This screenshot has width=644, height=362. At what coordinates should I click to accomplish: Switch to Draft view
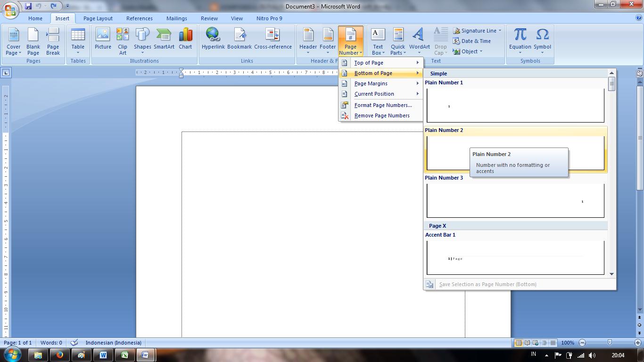[x=553, y=343]
